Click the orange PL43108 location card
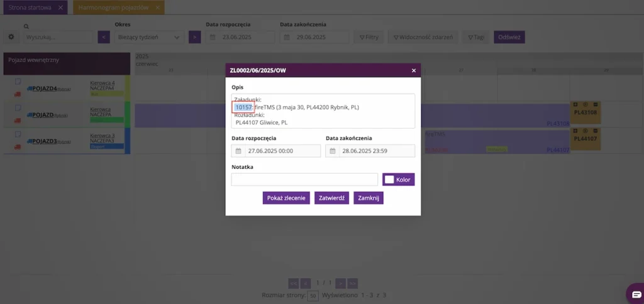Viewport: 644px width, 304px height. coord(586,112)
